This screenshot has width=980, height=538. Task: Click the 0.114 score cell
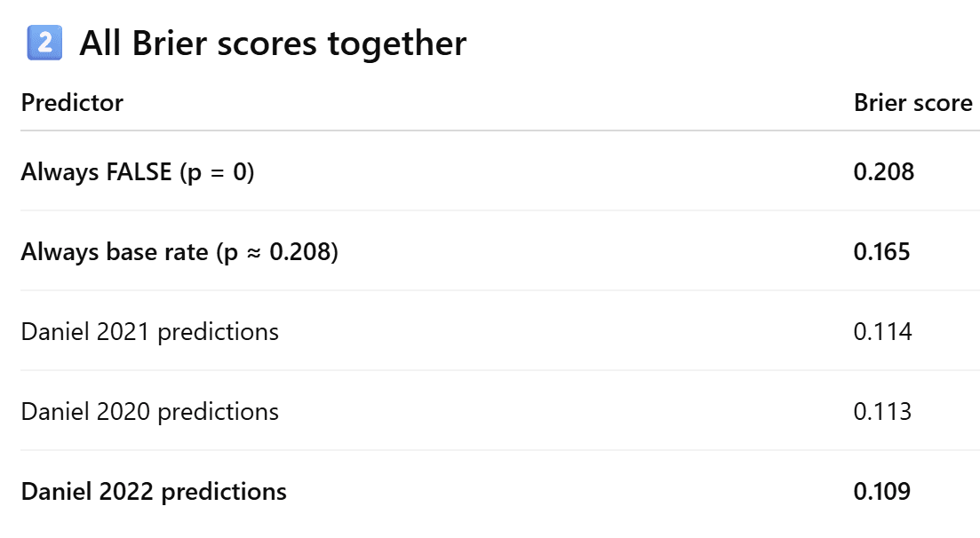pyautogui.click(x=882, y=332)
